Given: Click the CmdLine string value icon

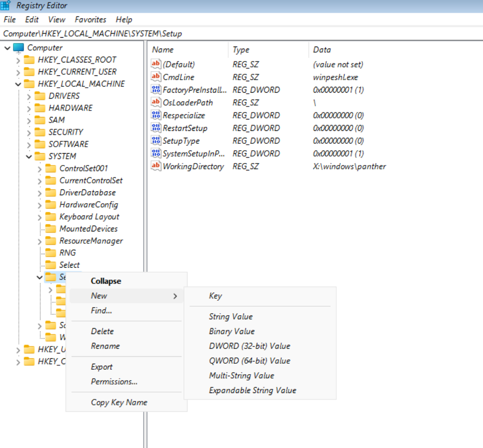Looking at the screenshot, I should (x=156, y=77).
